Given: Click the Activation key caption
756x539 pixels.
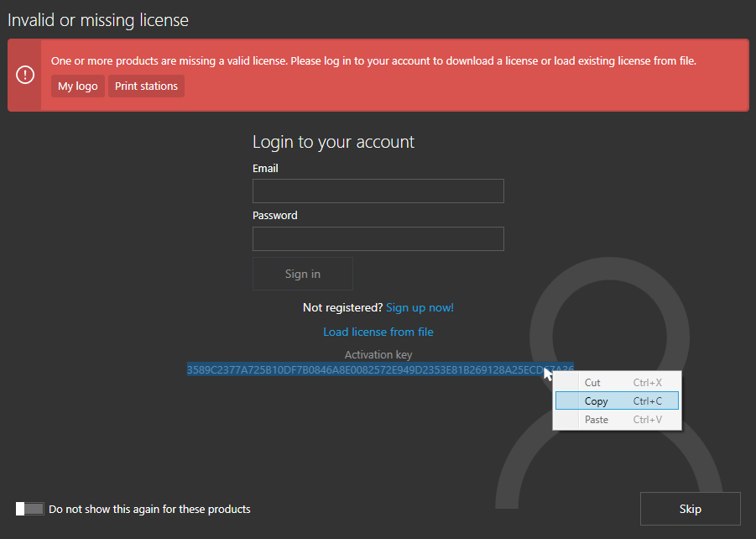Looking at the screenshot, I should click(x=378, y=355).
